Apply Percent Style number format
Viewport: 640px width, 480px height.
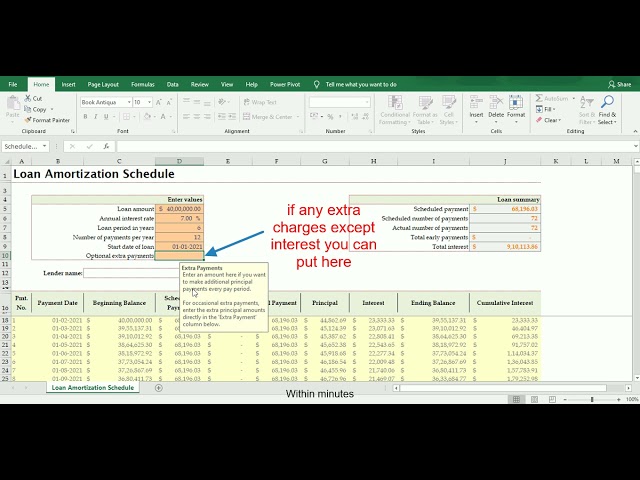(x=330, y=117)
